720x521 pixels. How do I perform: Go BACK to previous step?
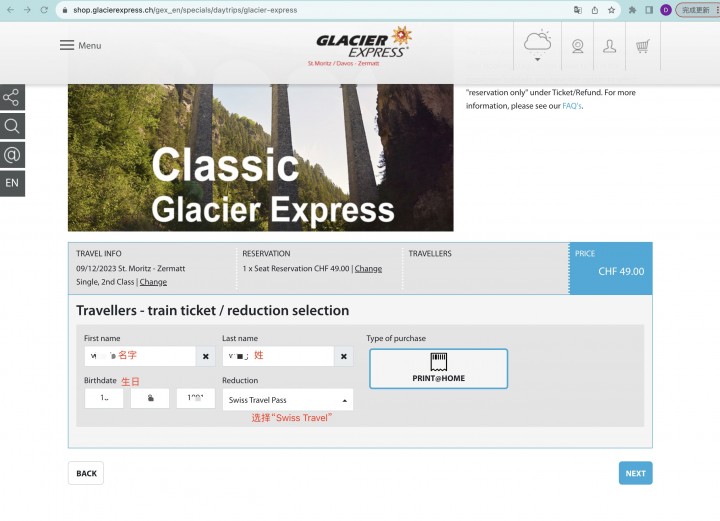(x=86, y=473)
